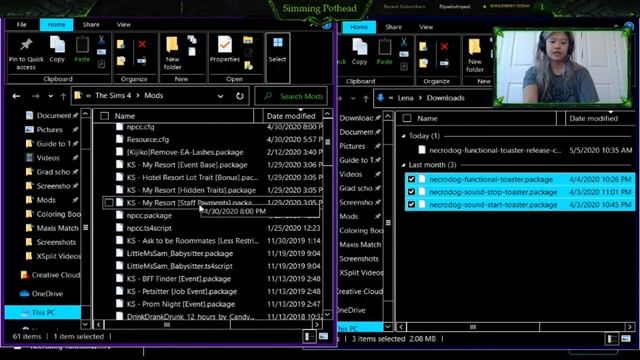Click The Sims 4 breadcrumb in address bar

click(113, 96)
